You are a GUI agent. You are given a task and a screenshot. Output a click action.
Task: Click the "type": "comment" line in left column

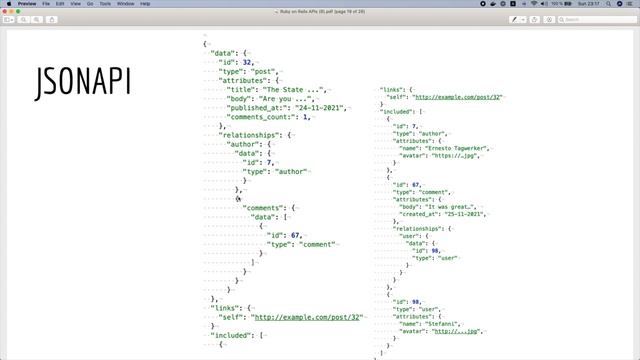[301, 244]
